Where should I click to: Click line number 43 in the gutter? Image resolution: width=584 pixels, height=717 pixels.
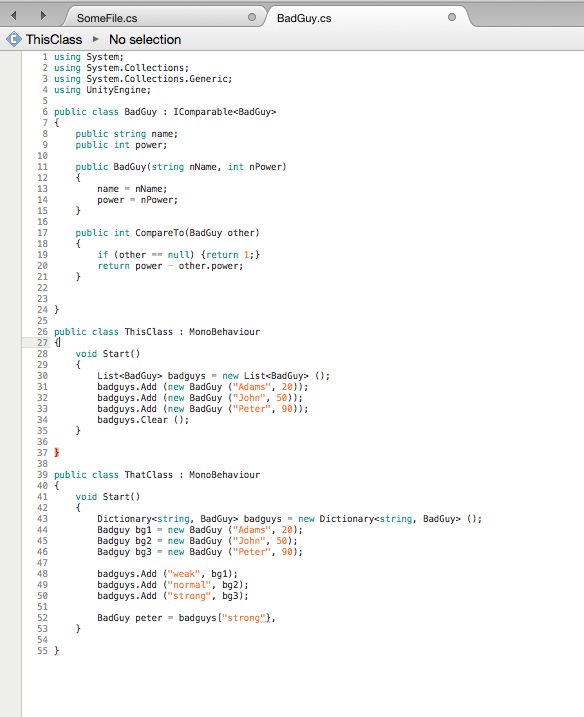click(x=43, y=519)
